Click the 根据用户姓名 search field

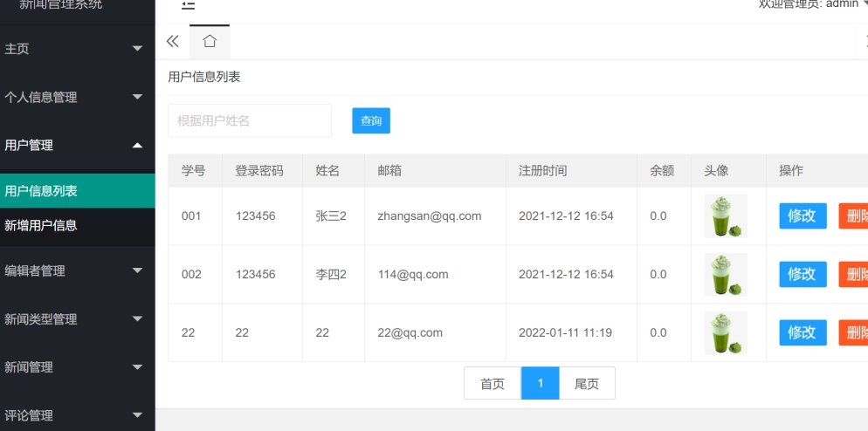[x=250, y=120]
